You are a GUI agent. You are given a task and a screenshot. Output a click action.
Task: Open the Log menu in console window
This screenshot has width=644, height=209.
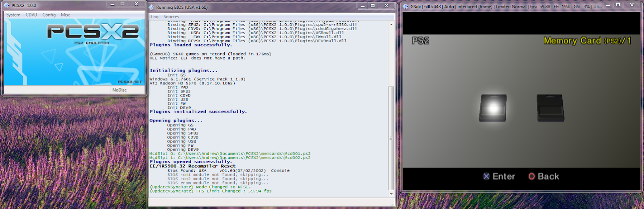point(155,17)
